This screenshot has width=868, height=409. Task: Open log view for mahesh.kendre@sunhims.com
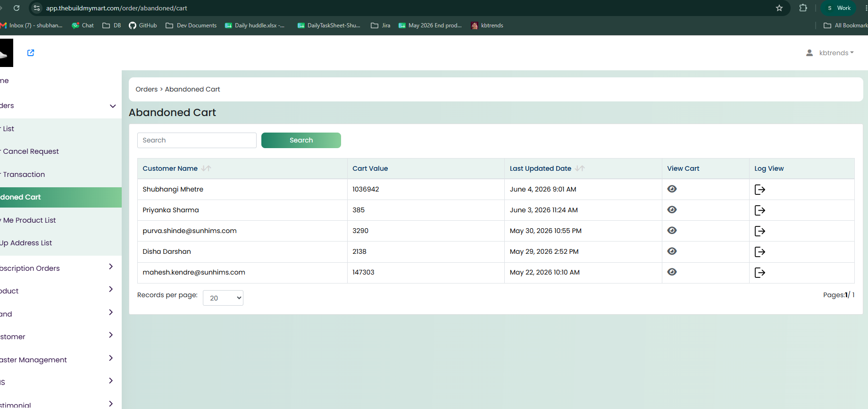pos(759,273)
